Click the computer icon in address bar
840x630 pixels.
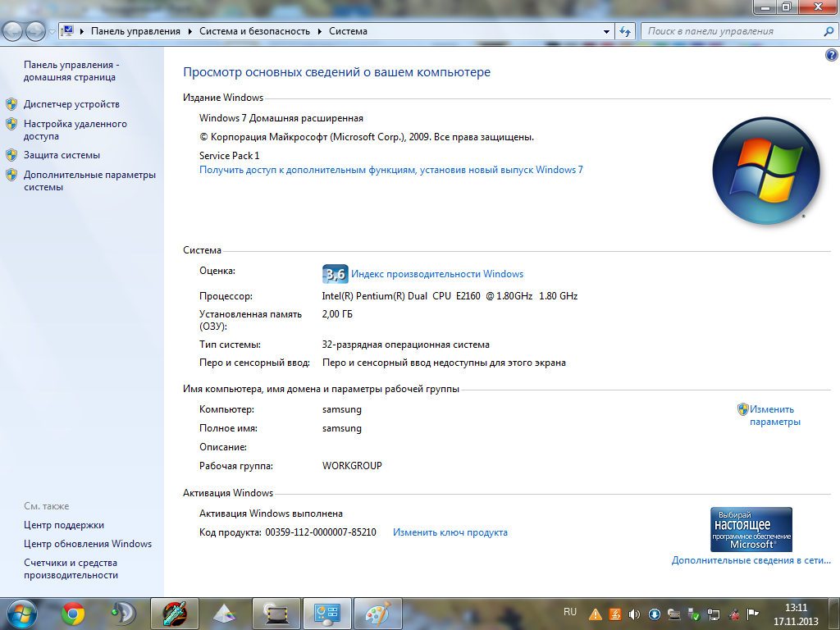[x=67, y=31]
